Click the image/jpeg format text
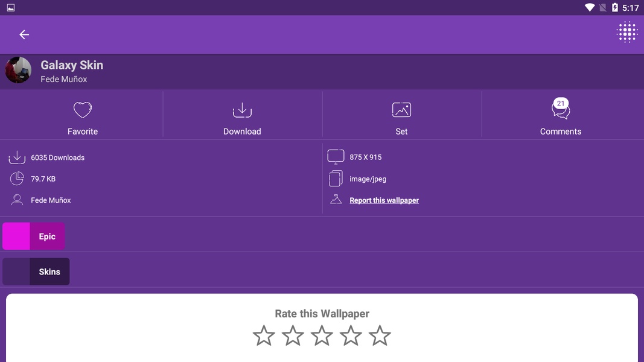The image size is (644, 362). click(x=368, y=179)
